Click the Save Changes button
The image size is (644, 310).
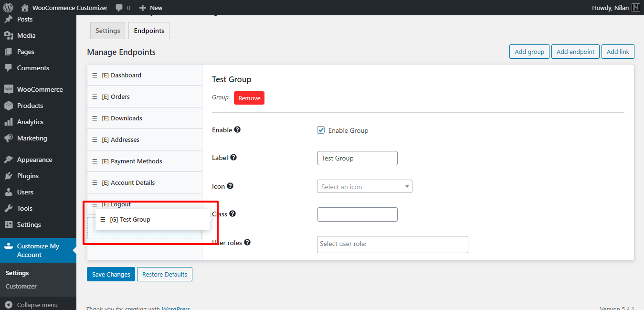pyautogui.click(x=111, y=274)
